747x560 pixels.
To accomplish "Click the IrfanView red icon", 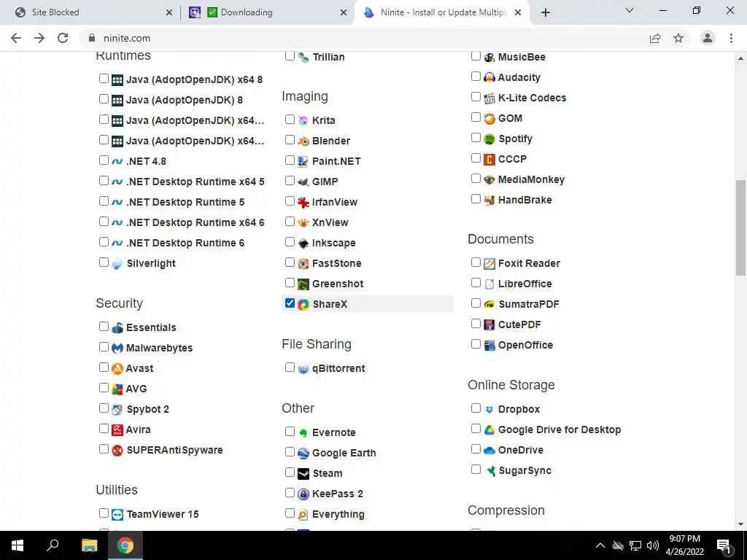I will tap(303, 203).
